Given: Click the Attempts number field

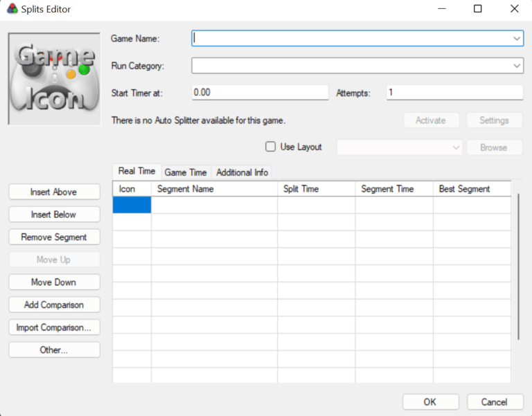Looking at the screenshot, I should 454,93.
